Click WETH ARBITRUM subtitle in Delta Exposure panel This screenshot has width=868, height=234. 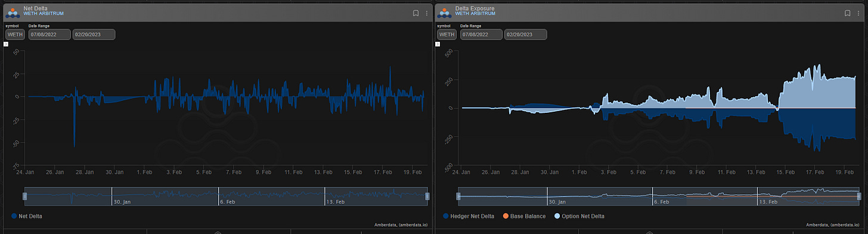click(476, 14)
